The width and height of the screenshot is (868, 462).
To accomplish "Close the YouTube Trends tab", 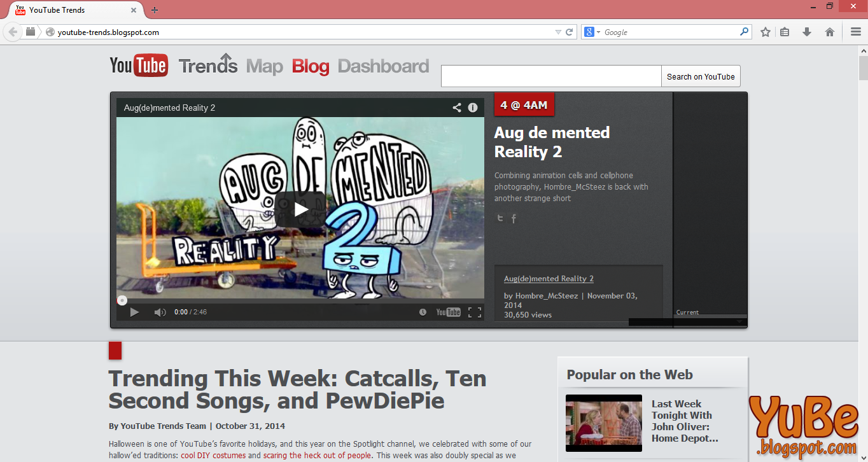I will click(x=134, y=10).
